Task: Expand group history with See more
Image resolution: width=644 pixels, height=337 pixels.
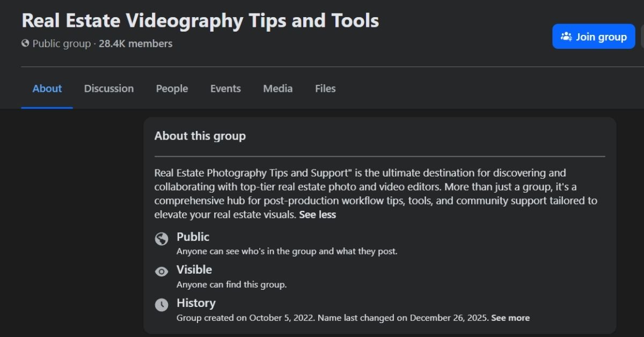Action: tap(510, 318)
